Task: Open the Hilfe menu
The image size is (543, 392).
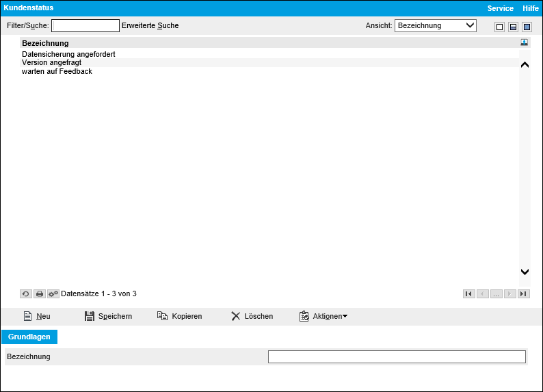Action: tap(531, 8)
